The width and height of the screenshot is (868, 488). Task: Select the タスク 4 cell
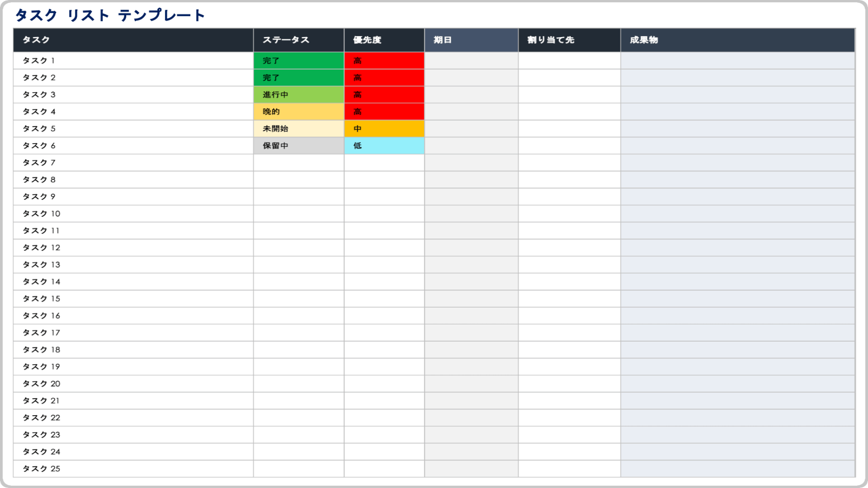pos(133,112)
